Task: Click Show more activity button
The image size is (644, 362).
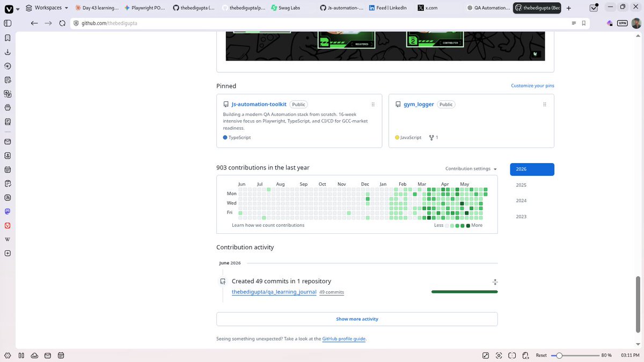Action: 357,319
